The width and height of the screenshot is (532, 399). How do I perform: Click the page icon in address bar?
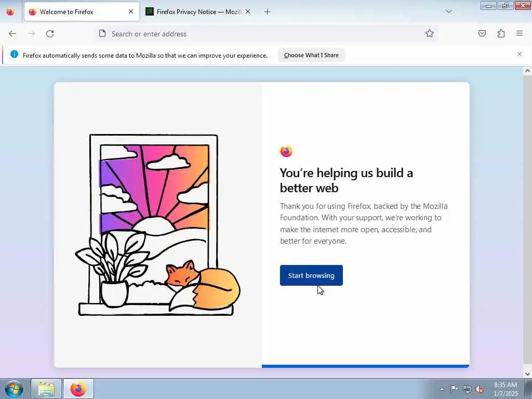pos(102,33)
